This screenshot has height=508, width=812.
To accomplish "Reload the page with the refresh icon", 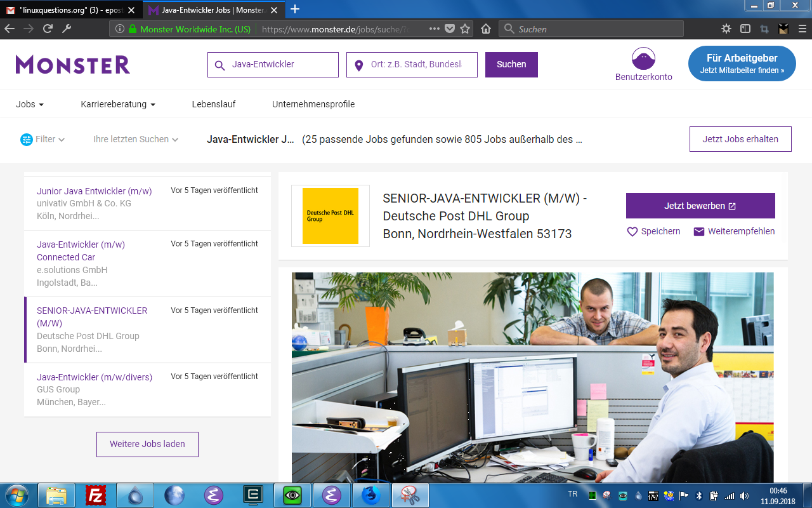I will [47, 29].
